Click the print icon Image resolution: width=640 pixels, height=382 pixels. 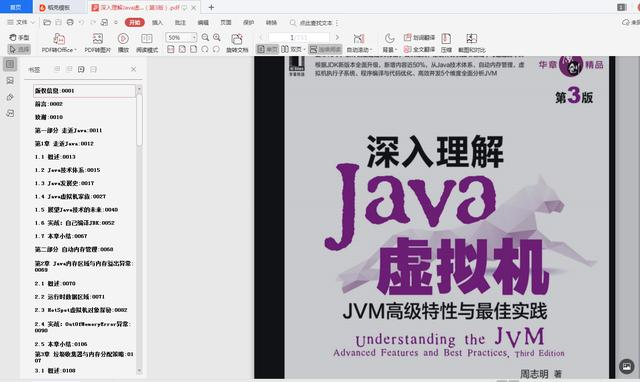click(70, 22)
